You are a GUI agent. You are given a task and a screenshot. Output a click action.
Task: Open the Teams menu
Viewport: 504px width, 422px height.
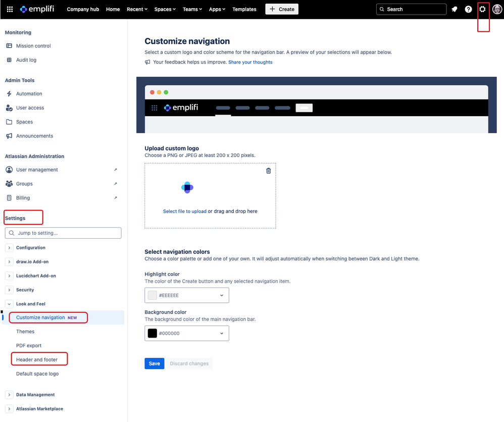(192, 9)
